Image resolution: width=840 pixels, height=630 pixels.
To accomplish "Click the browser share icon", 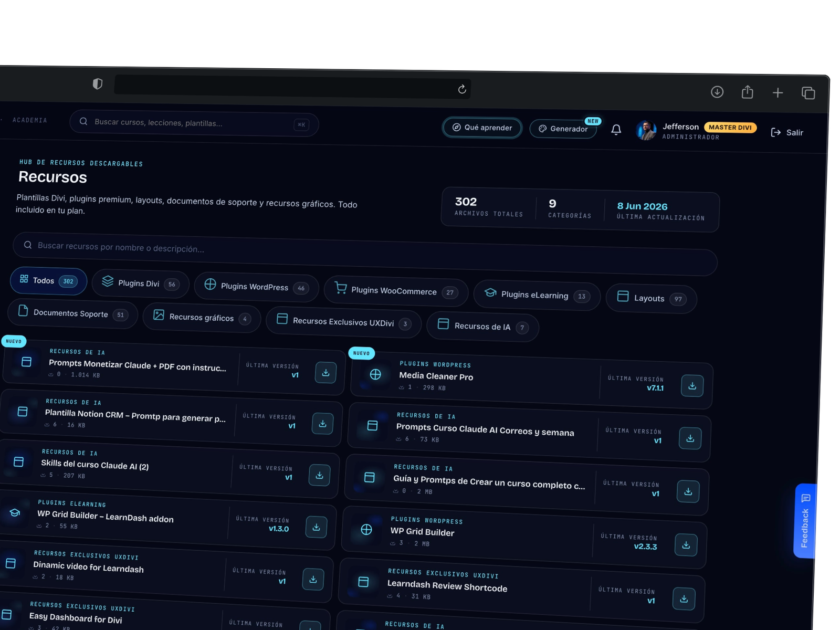I will point(748,92).
